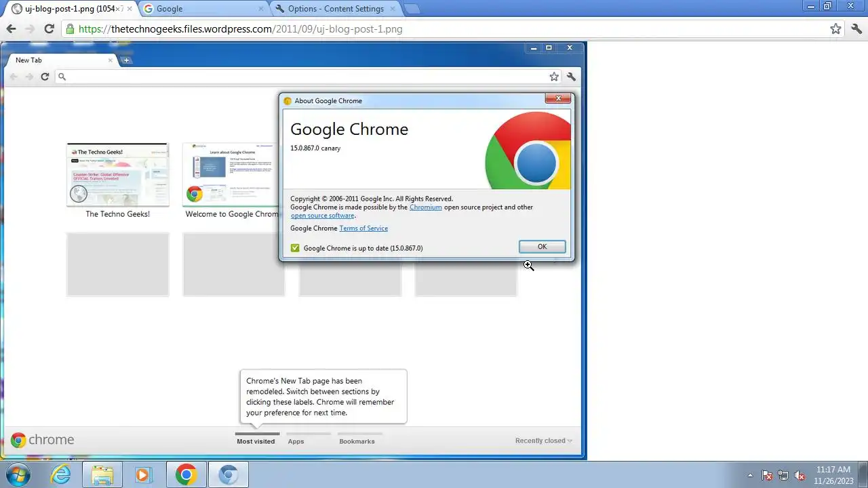Close the pictured New Tab tab

pos(111,60)
